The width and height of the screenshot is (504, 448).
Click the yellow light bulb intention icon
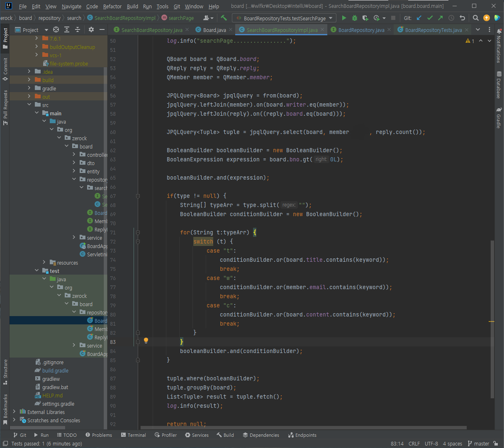click(x=146, y=341)
